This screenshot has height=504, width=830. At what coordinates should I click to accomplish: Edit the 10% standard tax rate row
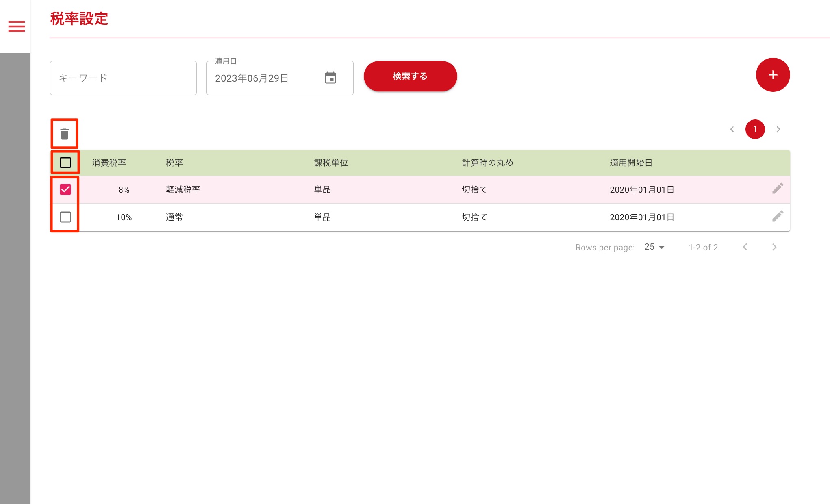[x=778, y=217]
